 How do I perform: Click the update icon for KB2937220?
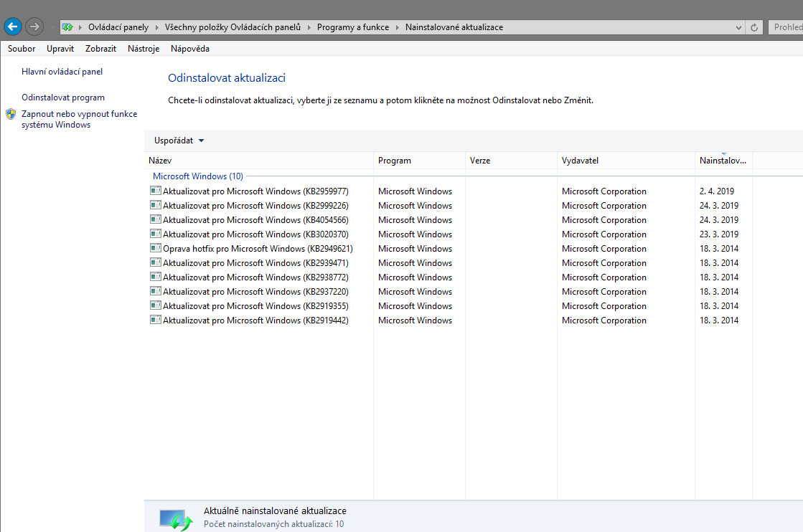click(156, 291)
